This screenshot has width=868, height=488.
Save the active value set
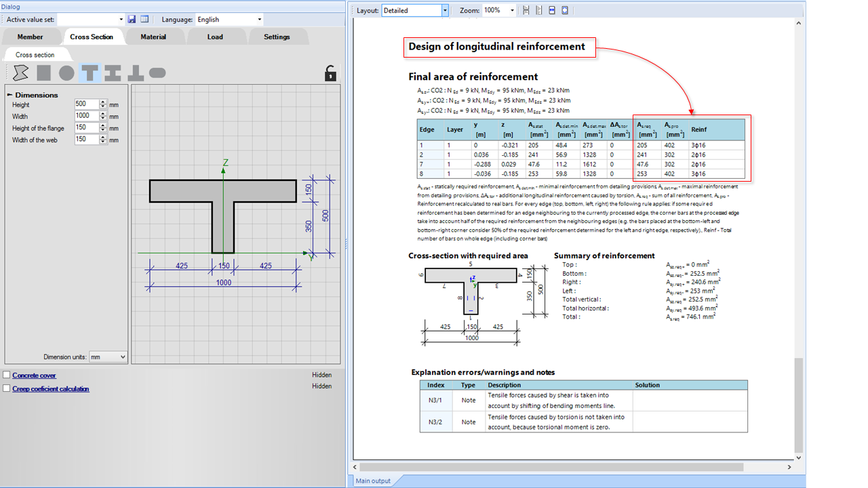[x=132, y=20]
